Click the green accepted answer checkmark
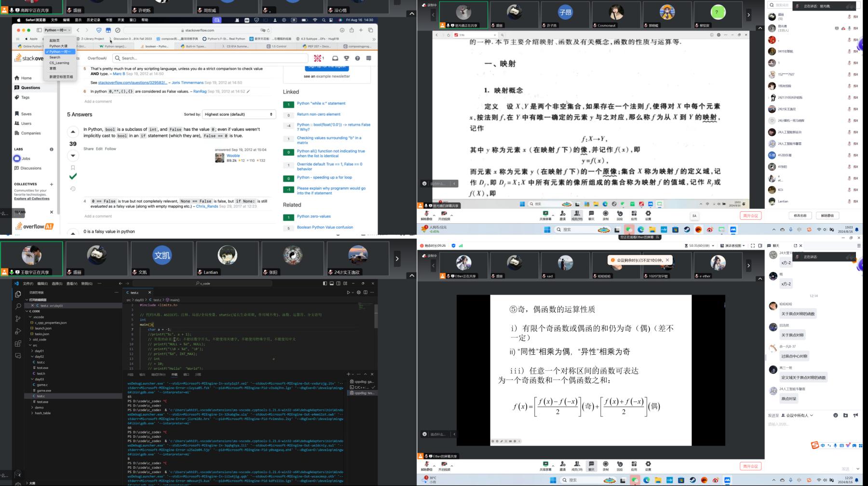 (x=73, y=176)
